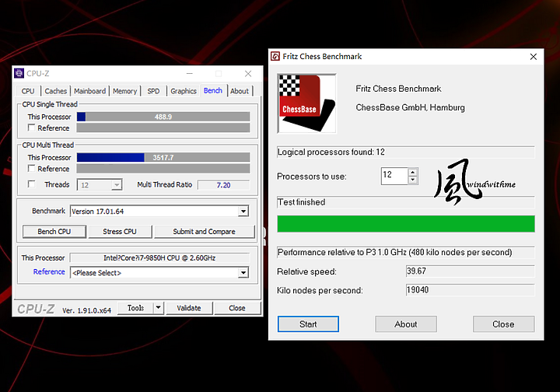Click the Bench CPU button
Viewport: 560px width, 392px height.
(x=54, y=231)
